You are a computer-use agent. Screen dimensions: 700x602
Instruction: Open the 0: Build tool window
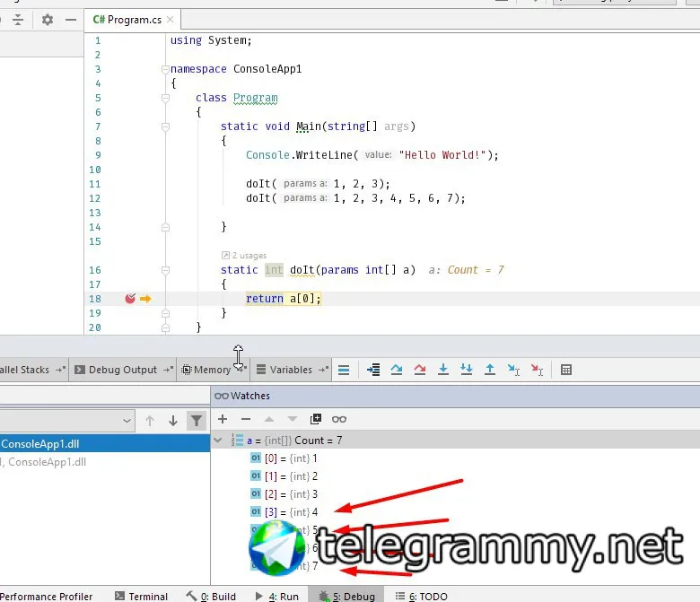pos(211,597)
